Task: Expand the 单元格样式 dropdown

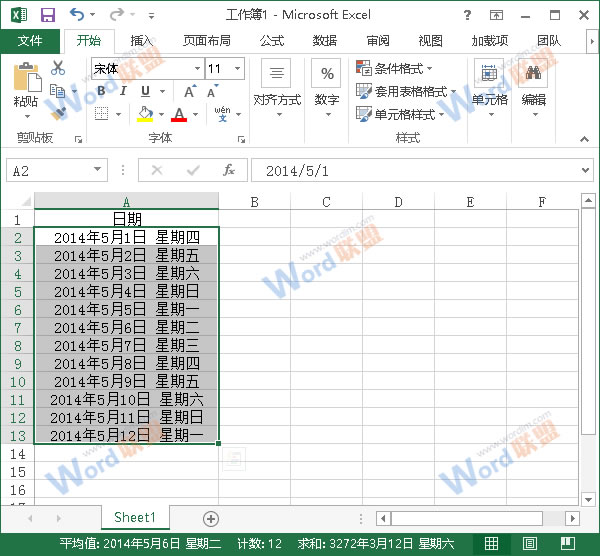Action: [442, 114]
